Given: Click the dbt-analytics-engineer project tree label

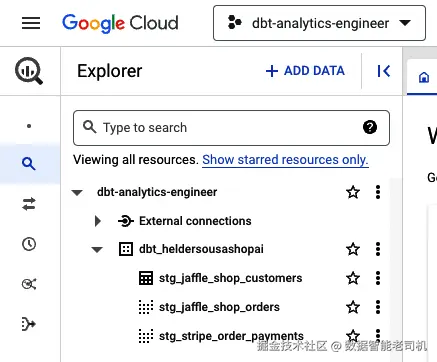Looking at the screenshot, I should [x=157, y=192].
